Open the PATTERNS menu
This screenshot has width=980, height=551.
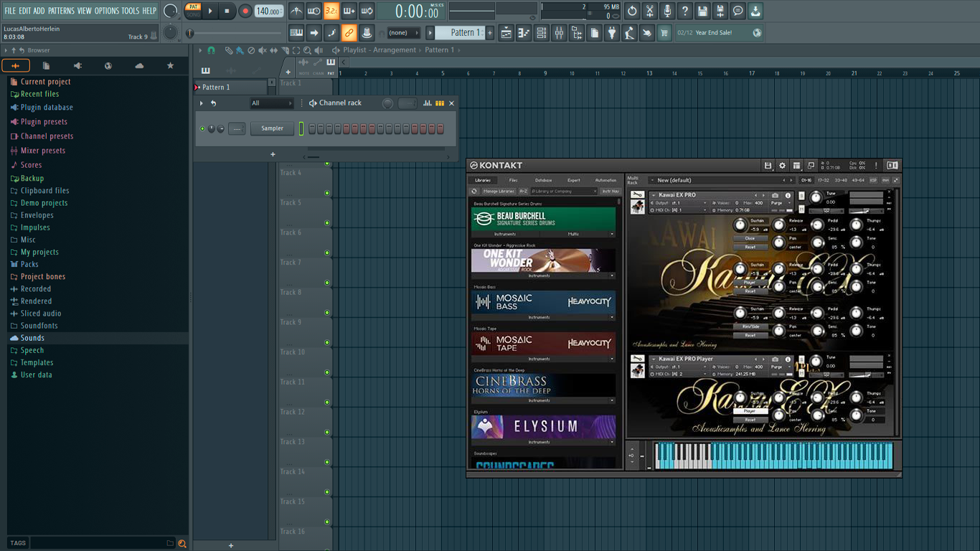click(x=61, y=11)
